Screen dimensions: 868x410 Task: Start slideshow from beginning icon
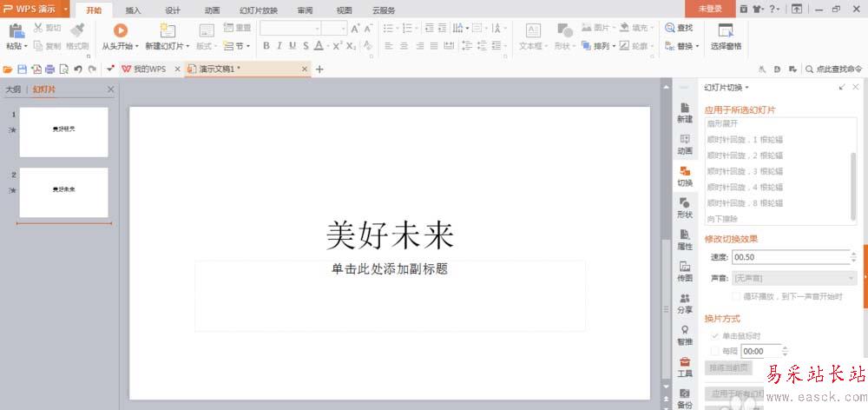click(x=120, y=30)
